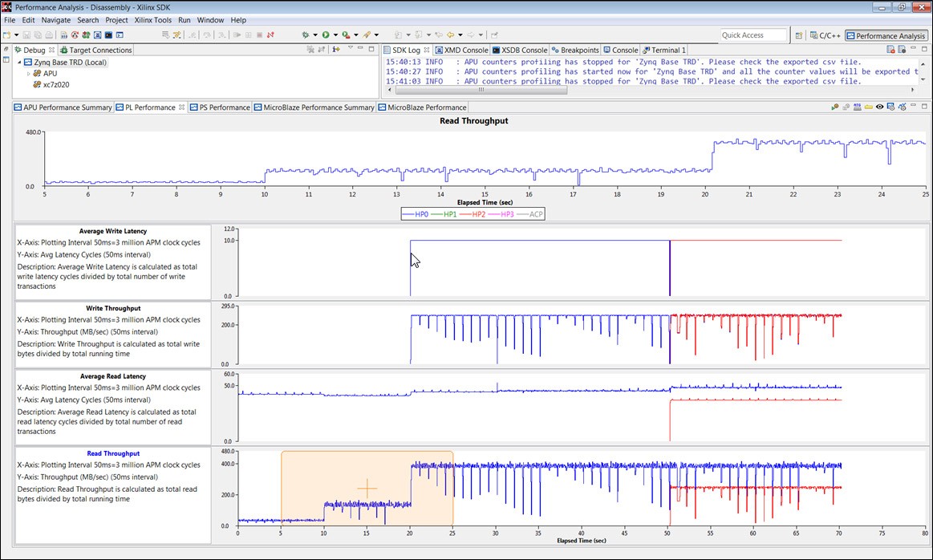Click the external tools rocket icon

(367, 35)
